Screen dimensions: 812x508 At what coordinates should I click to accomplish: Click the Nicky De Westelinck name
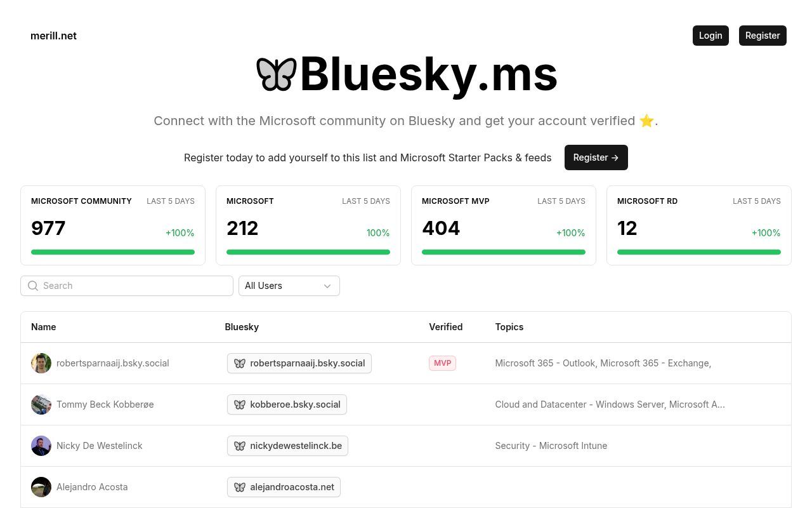click(x=100, y=446)
